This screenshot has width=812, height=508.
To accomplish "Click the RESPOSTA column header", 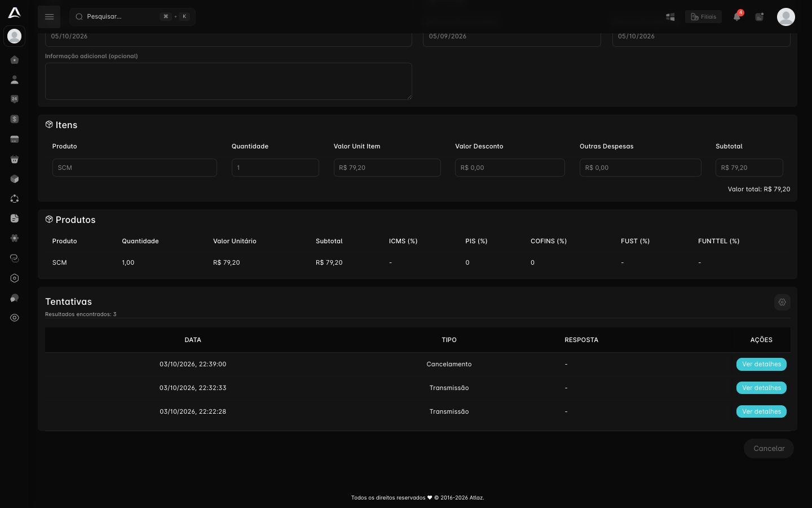I will coord(581,340).
